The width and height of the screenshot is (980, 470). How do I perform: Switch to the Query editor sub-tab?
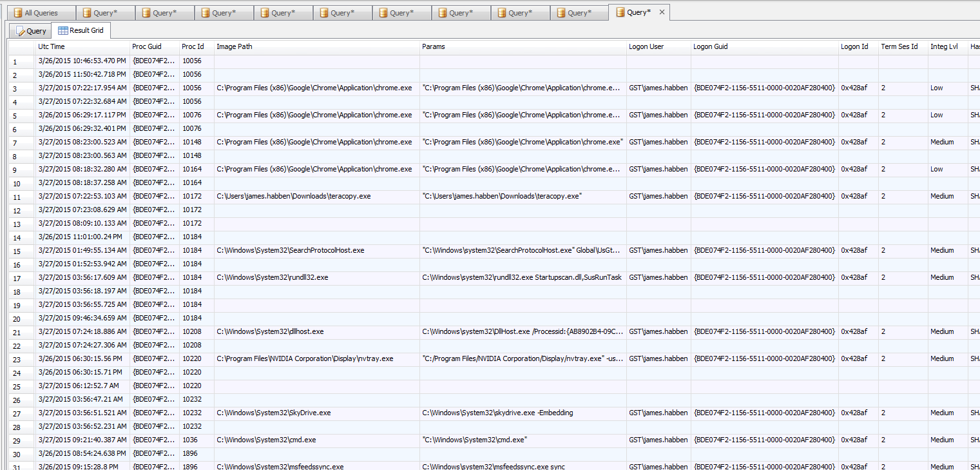pyautogui.click(x=30, y=30)
